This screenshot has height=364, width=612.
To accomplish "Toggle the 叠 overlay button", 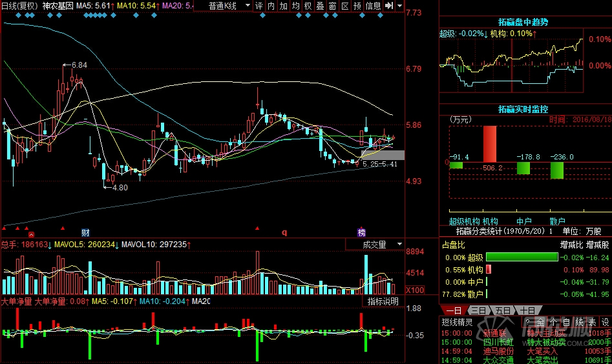I will 320,6.
